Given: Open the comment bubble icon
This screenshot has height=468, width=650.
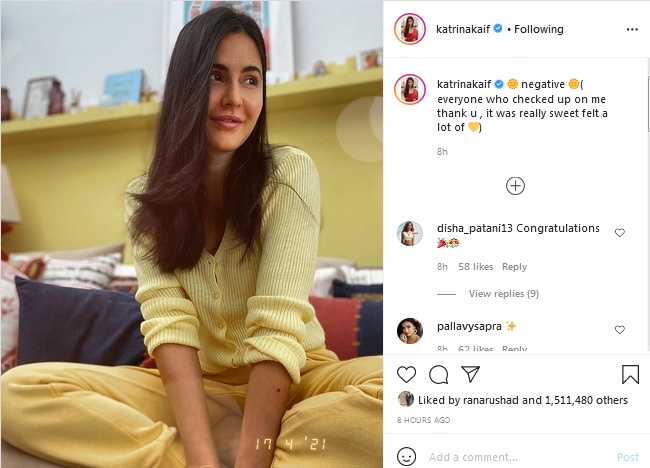Looking at the screenshot, I should [x=439, y=375].
